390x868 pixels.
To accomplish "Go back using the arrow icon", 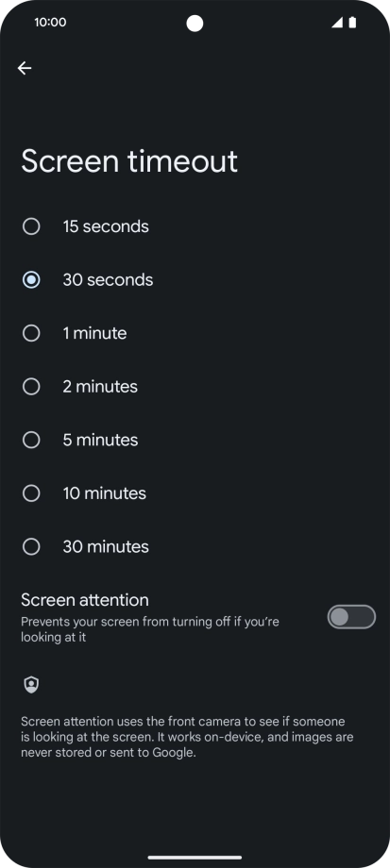I will pos(25,68).
